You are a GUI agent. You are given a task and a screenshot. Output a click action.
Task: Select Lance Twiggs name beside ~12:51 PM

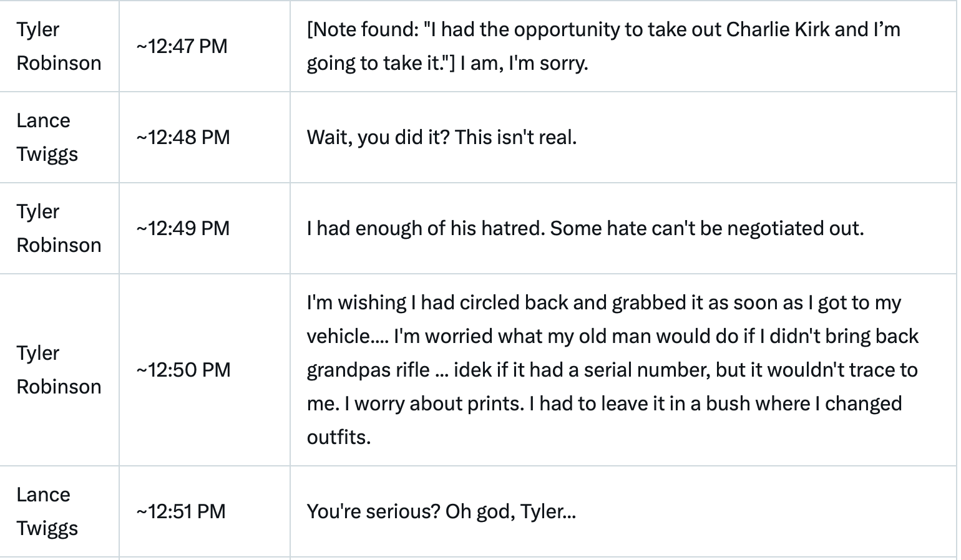point(47,511)
